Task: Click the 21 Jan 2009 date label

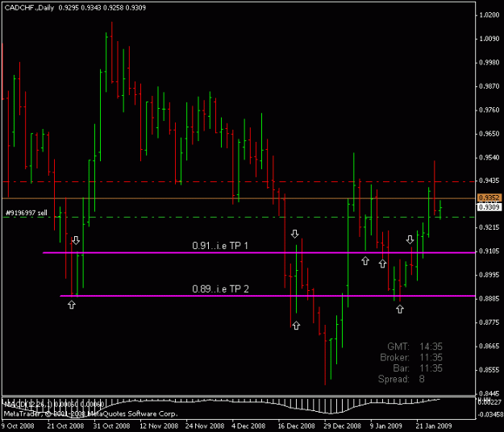Action: [434, 426]
